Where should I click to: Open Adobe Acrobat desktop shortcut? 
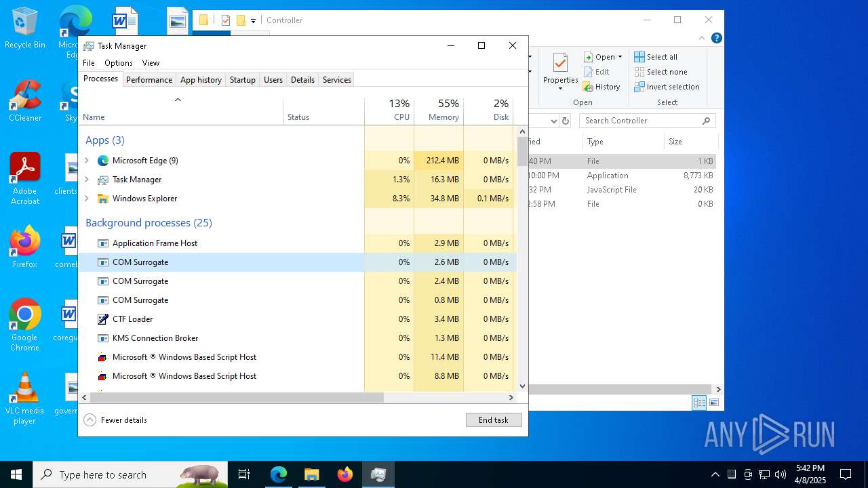pyautogui.click(x=25, y=179)
